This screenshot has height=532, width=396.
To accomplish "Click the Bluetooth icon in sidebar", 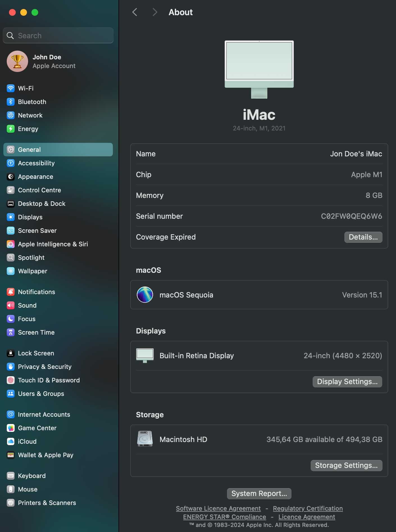I will (x=11, y=102).
